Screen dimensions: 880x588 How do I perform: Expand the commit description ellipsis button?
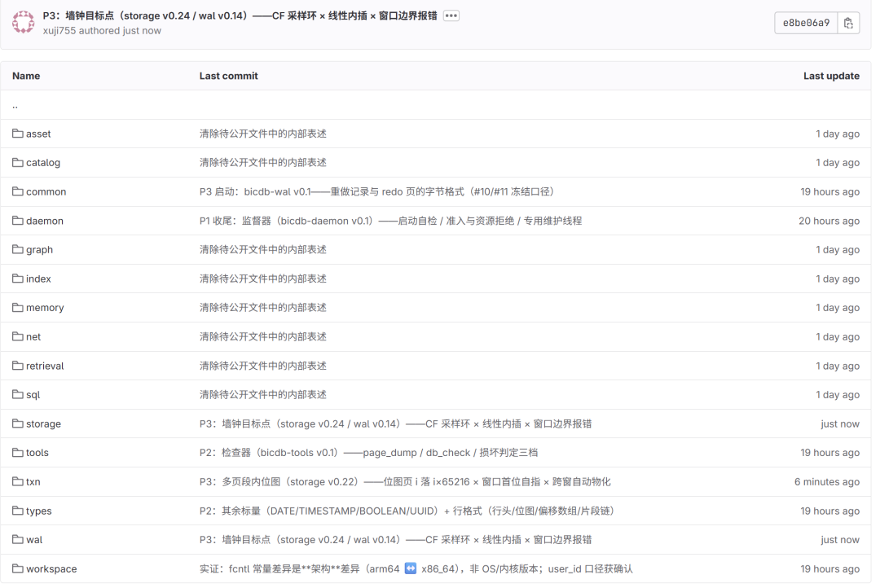[x=451, y=15]
